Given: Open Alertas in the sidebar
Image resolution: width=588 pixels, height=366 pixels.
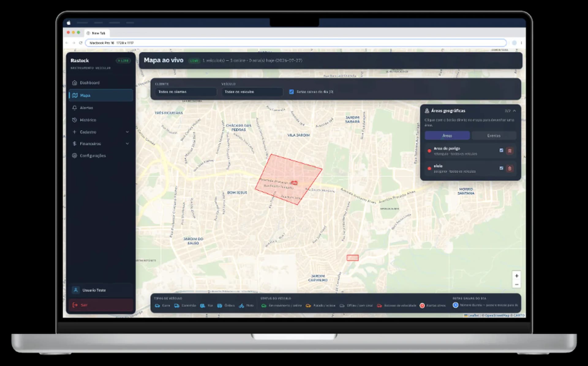Looking at the screenshot, I should (101, 108).
